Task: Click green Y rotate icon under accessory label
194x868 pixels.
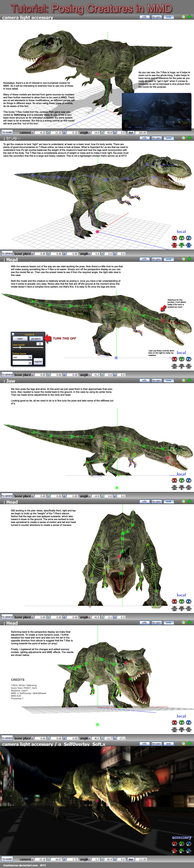Action: click(181, 844)
